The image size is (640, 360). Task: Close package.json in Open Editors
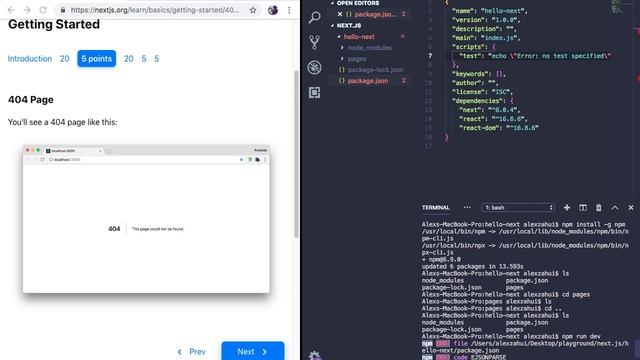click(x=340, y=14)
